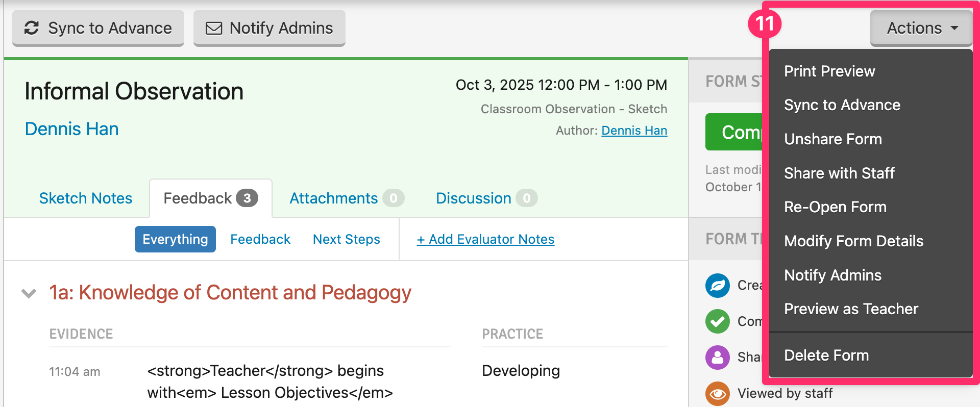Viewport: 980px width, 407px height.
Task: Open the Actions dropdown button
Action: point(922,28)
